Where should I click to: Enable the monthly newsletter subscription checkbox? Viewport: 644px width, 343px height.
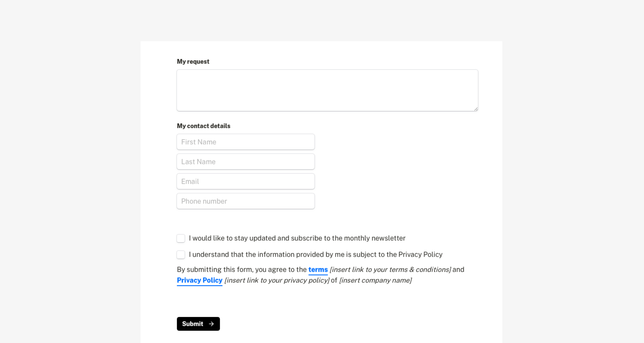[181, 238]
